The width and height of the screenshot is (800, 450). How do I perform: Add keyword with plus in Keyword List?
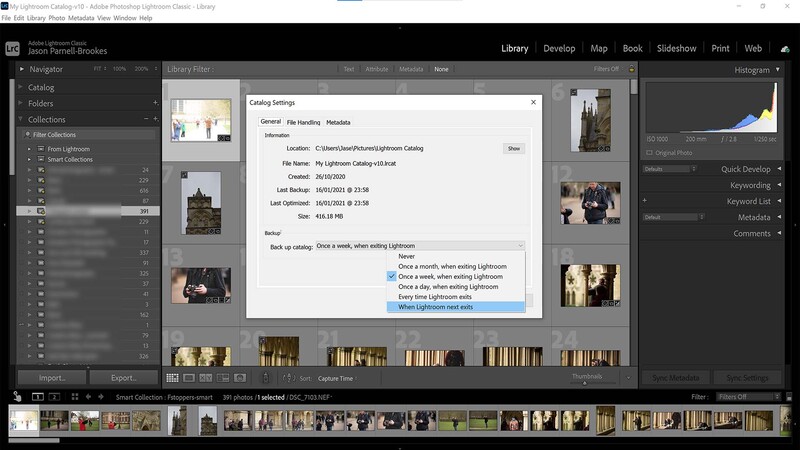645,201
